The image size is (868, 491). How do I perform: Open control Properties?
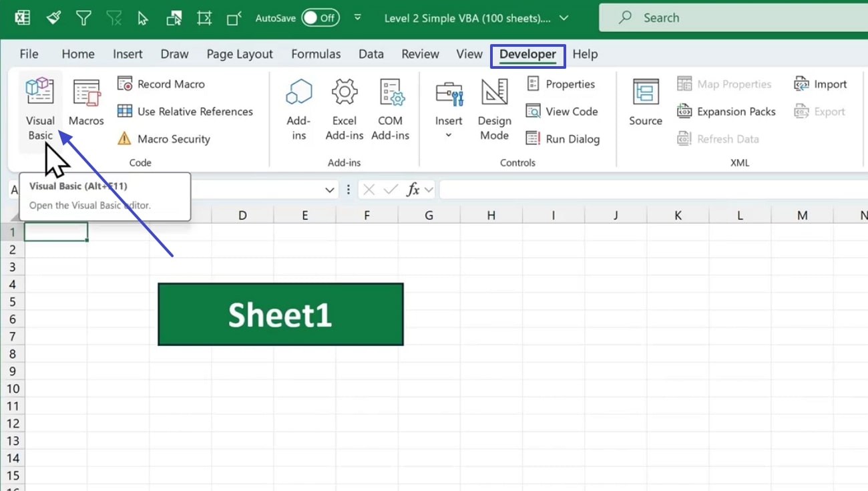[x=560, y=84]
